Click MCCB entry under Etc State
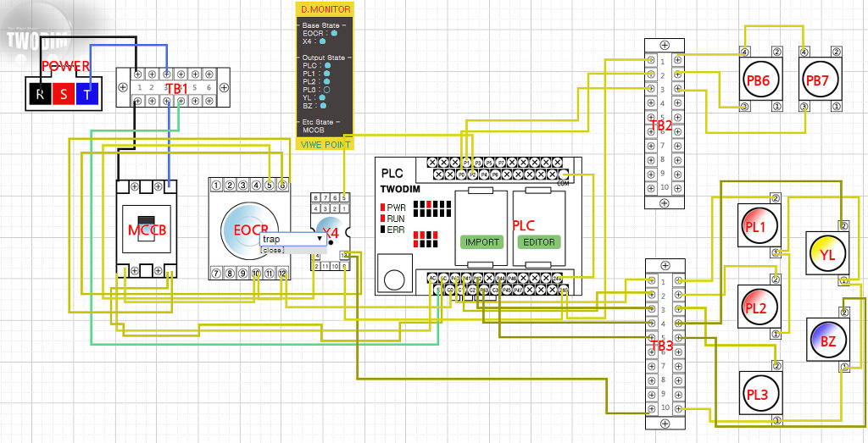The image size is (868, 443). click(314, 130)
